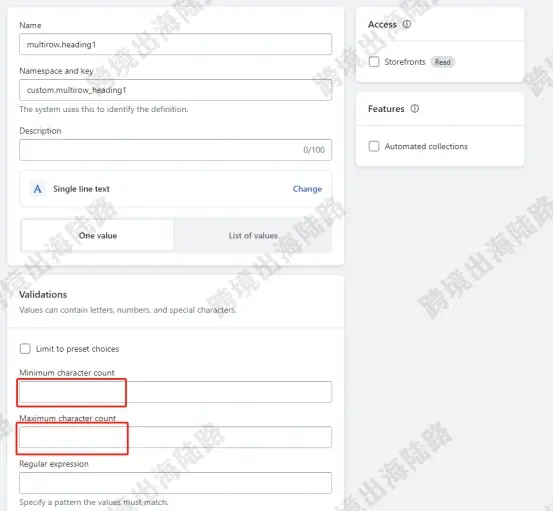554x511 pixels.
Task: Click the Storefronts label text
Action: tap(405, 62)
